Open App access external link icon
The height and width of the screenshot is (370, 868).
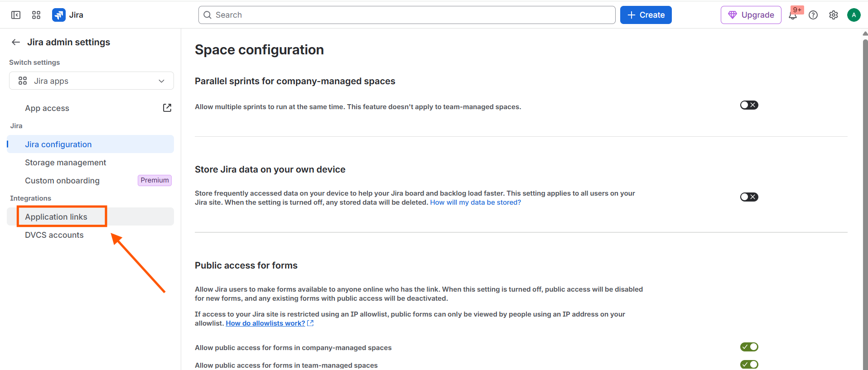[167, 108]
